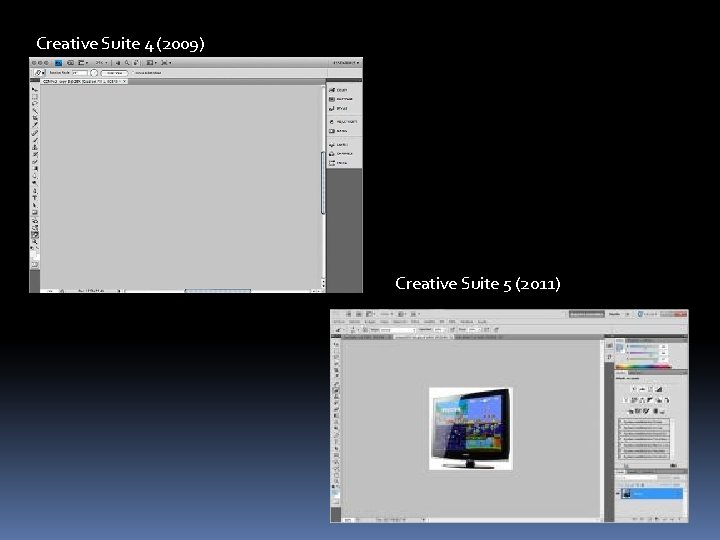Screen dimensions: 720x540
Task: Select the Gradient tool in CS4 window
Action: (x=34, y=168)
